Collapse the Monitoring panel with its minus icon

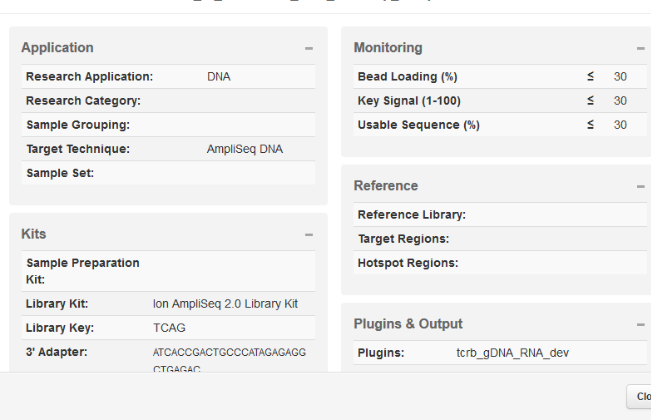point(640,48)
